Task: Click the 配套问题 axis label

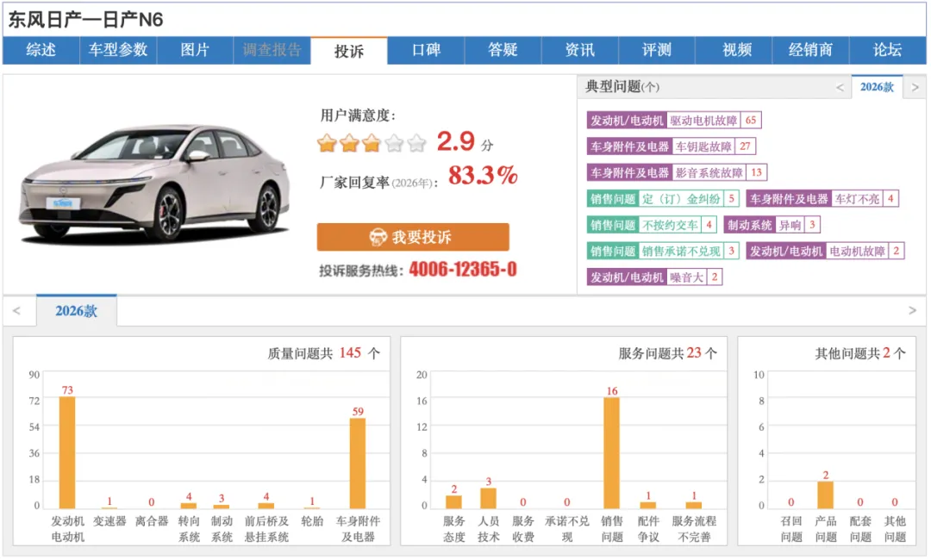Action: coord(859,529)
